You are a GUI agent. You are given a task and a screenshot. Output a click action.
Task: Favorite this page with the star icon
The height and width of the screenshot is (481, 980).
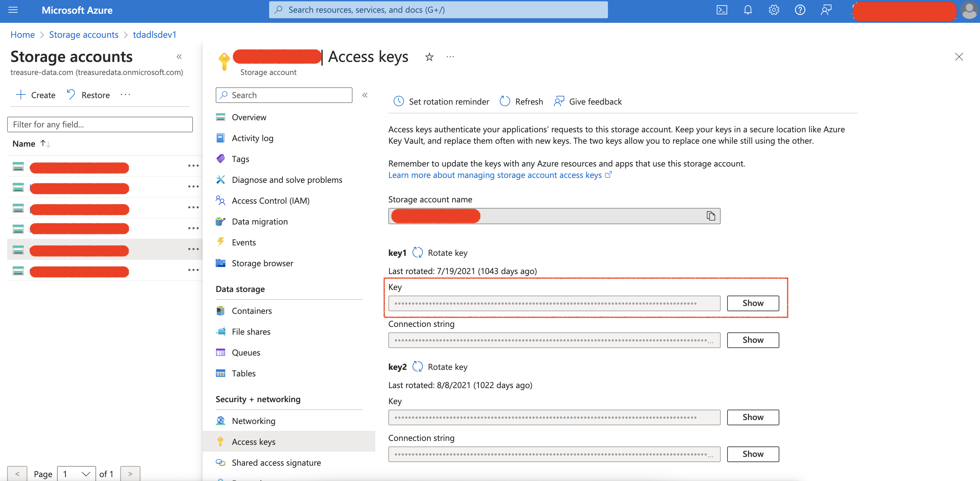pos(429,57)
